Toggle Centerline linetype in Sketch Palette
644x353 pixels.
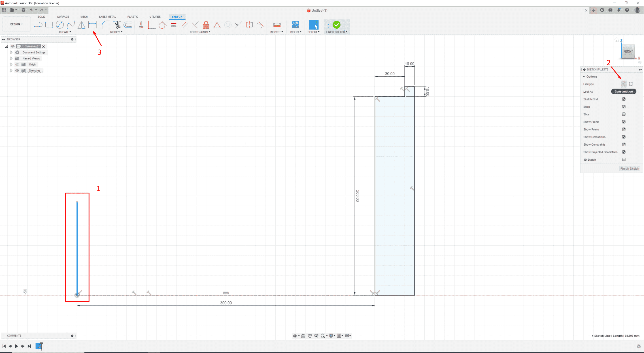click(631, 84)
